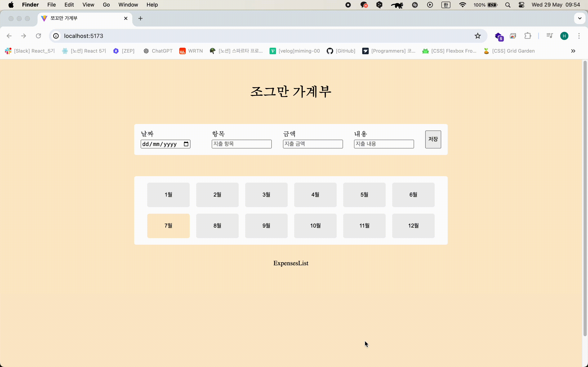Reload the current page
588x367 pixels.
click(38, 36)
